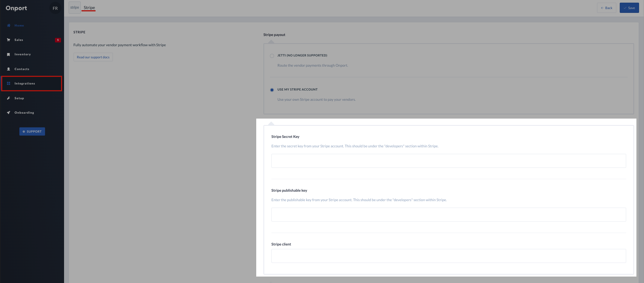644x283 pixels.
Task: Focus the Stripe Secret Key input field
Action: [x=448, y=161]
